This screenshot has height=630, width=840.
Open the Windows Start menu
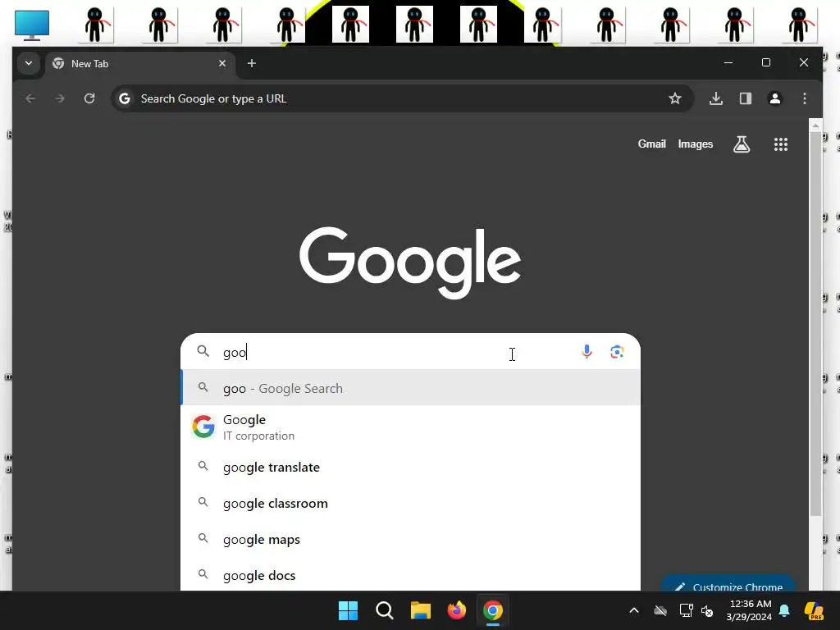click(348, 610)
